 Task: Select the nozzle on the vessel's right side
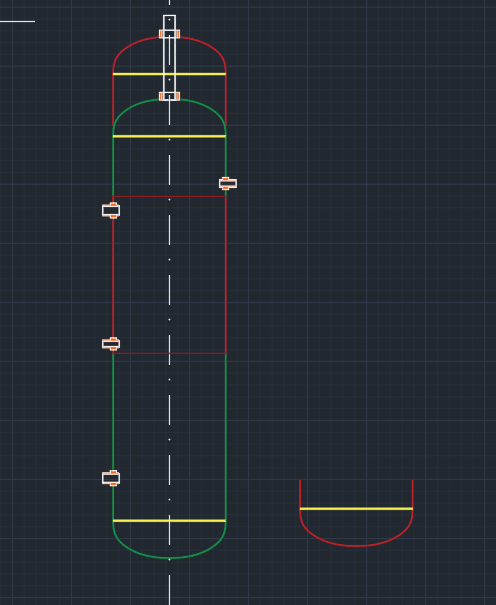click(228, 183)
